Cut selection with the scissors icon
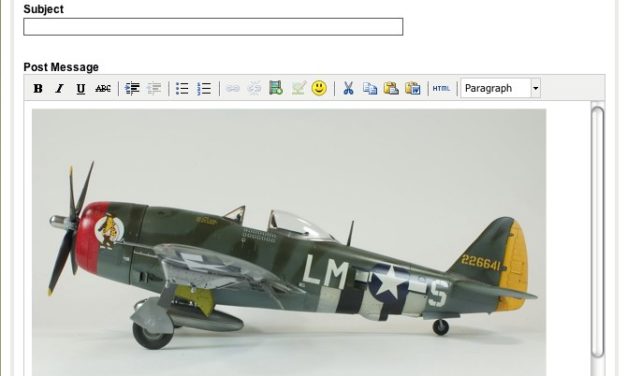627x376 pixels. coord(348,88)
